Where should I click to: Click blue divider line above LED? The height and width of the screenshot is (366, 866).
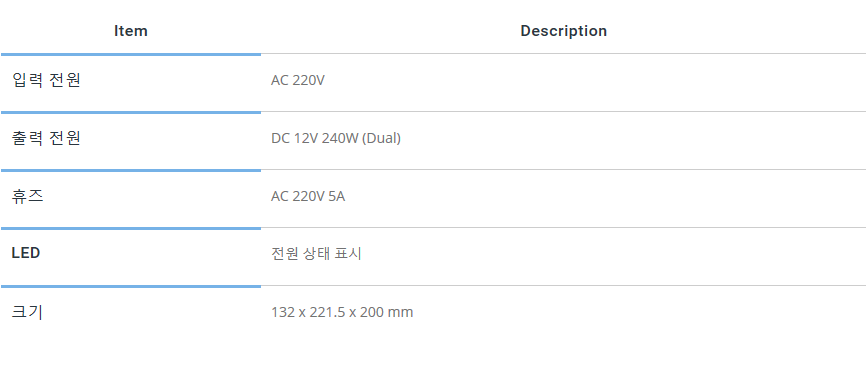[131, 229]
